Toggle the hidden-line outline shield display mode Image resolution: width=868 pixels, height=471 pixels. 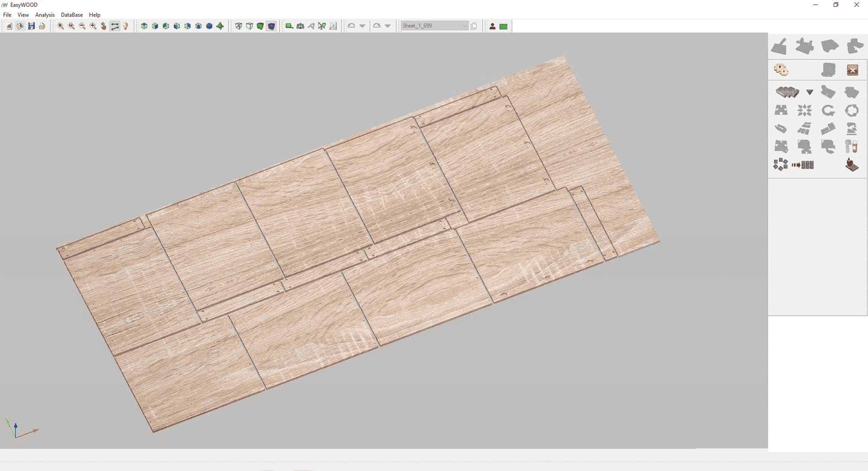click(250, 26)
